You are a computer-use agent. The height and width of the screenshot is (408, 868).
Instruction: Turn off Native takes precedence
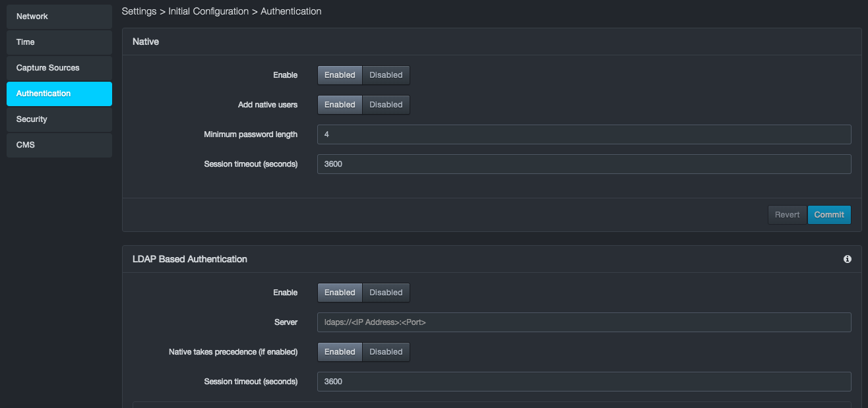click(386, 352)
